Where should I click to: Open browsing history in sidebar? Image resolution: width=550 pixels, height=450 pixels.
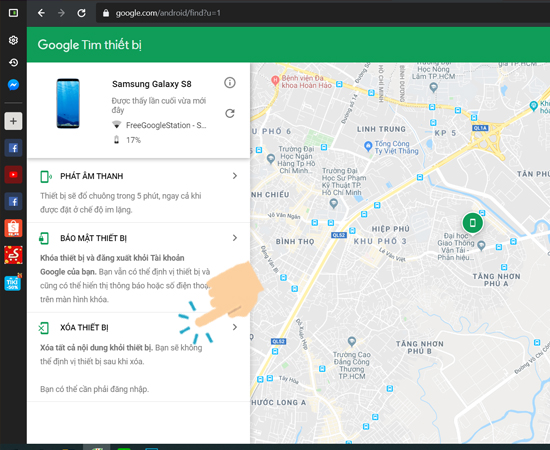pyautogui.click(x=13, y=62)
